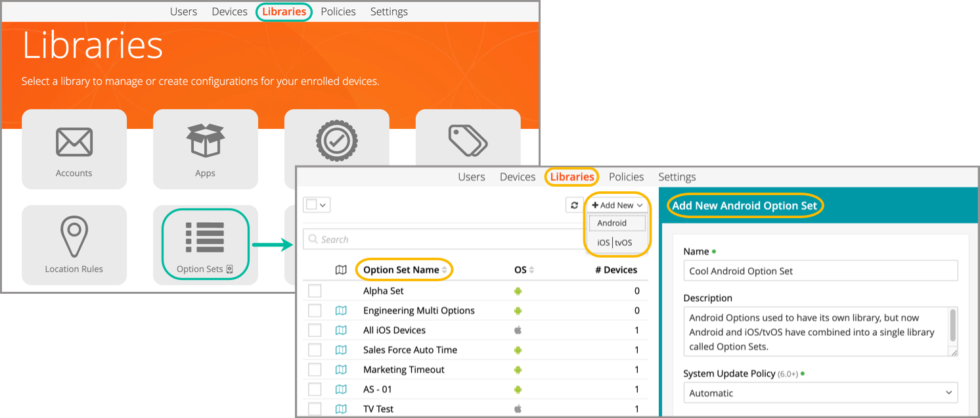Open System Update Policy dropdown
Screen dimensions: 980x418
point(820,393)
